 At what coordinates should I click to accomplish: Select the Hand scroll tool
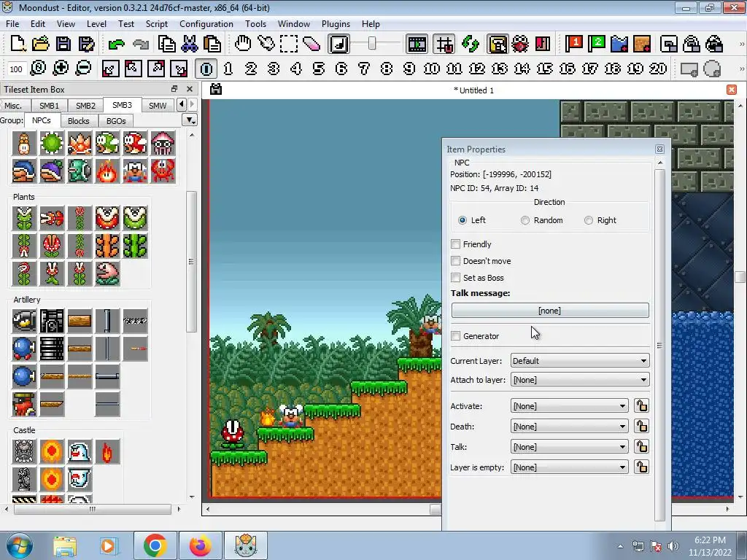(x=242, y=44)
